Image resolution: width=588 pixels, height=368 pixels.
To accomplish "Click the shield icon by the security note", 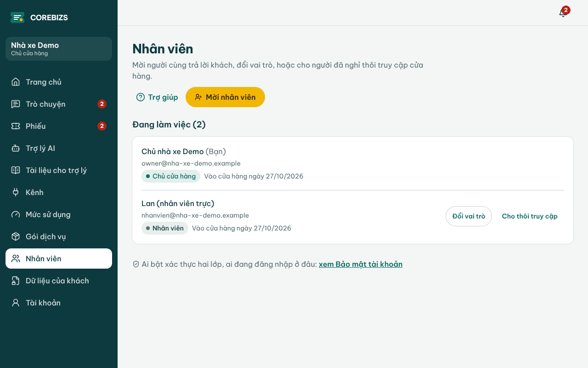I will coord(136,264).
